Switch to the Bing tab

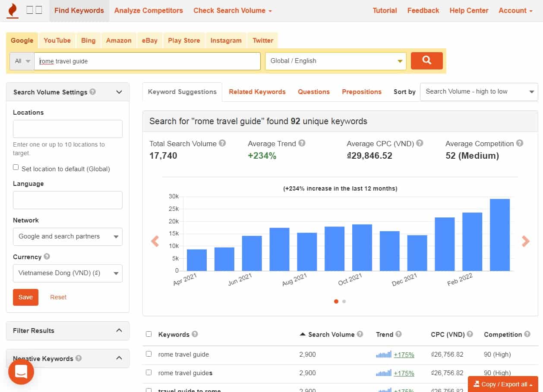click(88, 40)
